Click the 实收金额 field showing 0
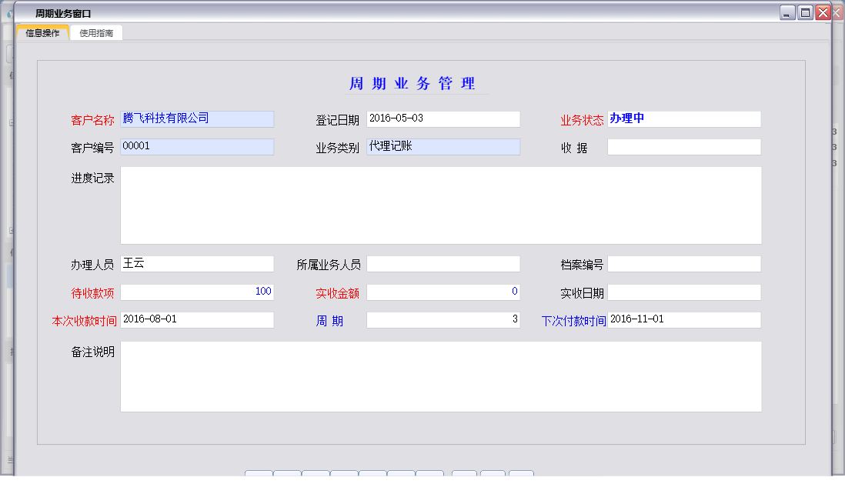Viewport: 845px width, 504px height. click(x=443, y=292)
